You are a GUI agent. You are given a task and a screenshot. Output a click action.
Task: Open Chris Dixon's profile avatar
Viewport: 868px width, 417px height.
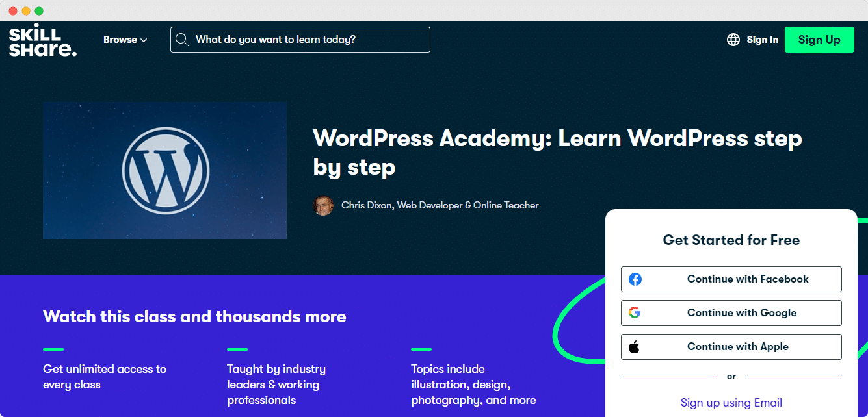(323, 205)
